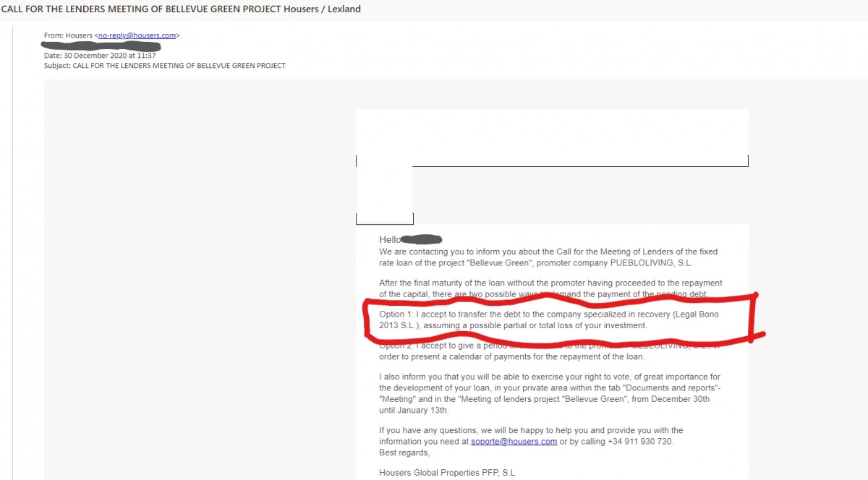
Task: Select the email title heading at top
Action: pos(181,9)
